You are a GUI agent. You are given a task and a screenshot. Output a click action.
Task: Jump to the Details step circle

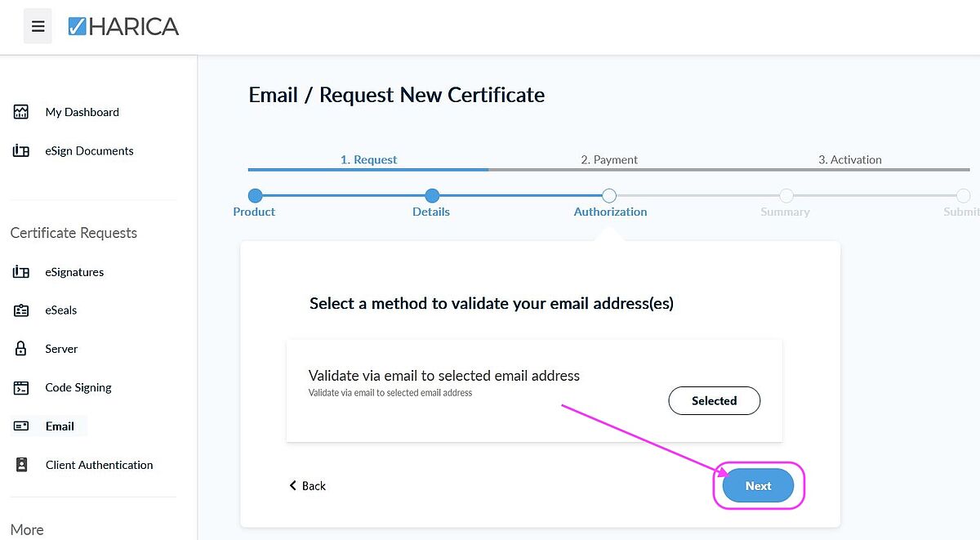432,195
